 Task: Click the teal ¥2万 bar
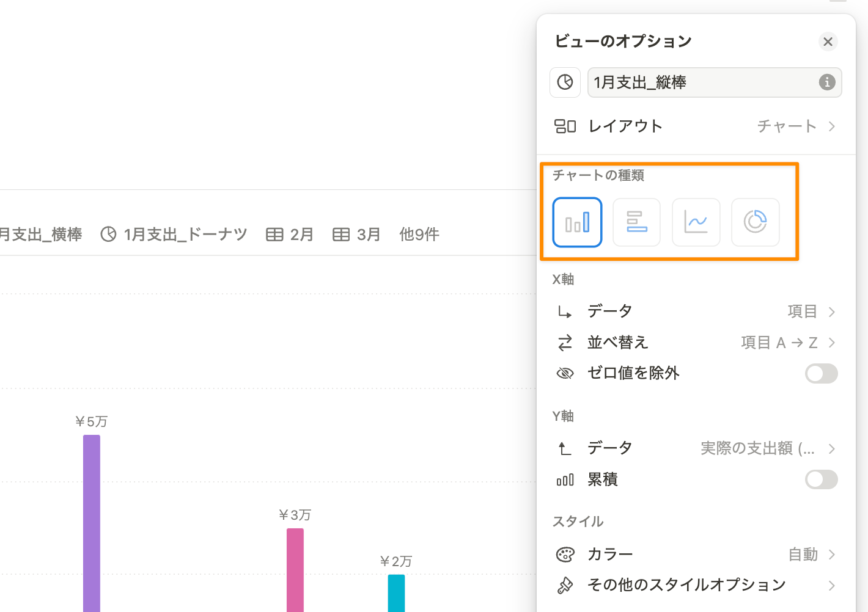click(396, 593)
